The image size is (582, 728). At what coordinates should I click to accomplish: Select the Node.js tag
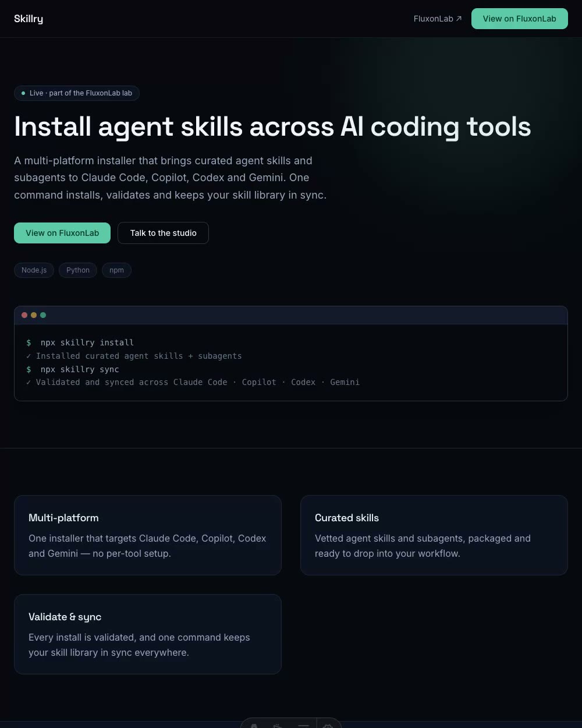point(34,270)
